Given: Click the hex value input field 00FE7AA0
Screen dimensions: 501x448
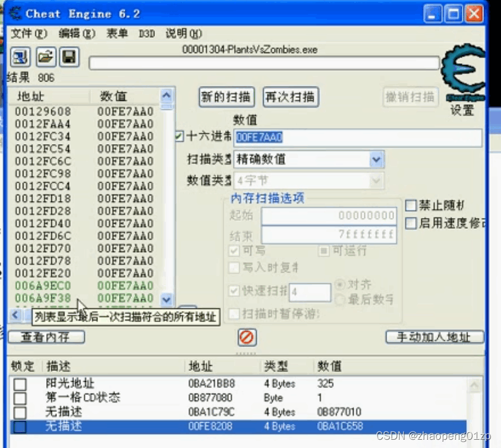Looking at the screenshot, I should click(x=357, y=138).
